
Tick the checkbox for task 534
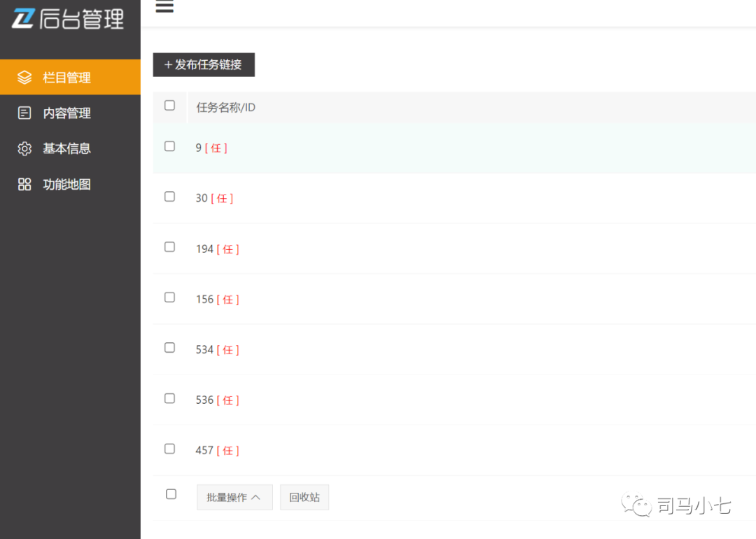tap(169, 348)
